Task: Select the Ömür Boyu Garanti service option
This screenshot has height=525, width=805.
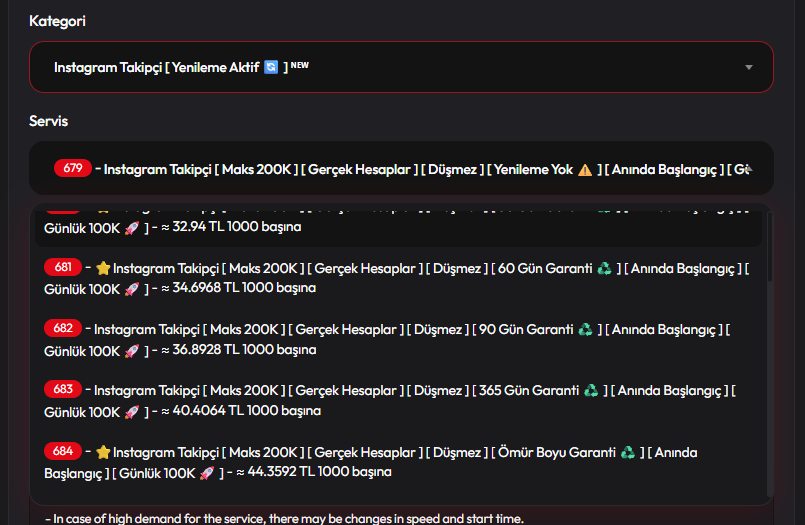Action: pos(400,462)
